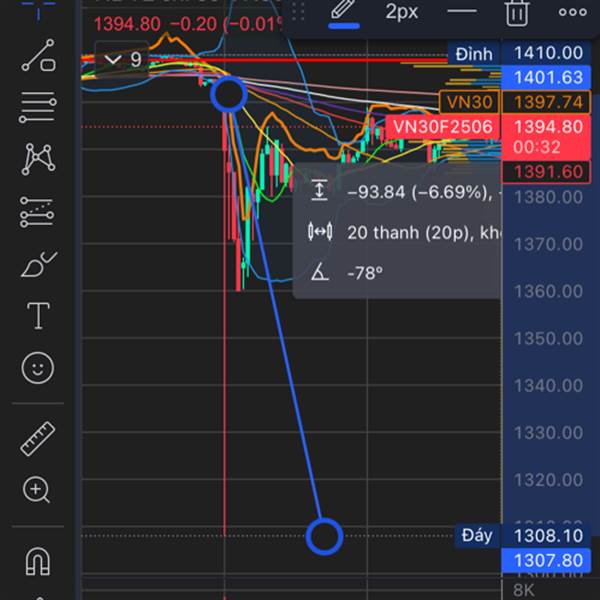
Task: Select the crosshair cursor tool
Action: [38, 8]
